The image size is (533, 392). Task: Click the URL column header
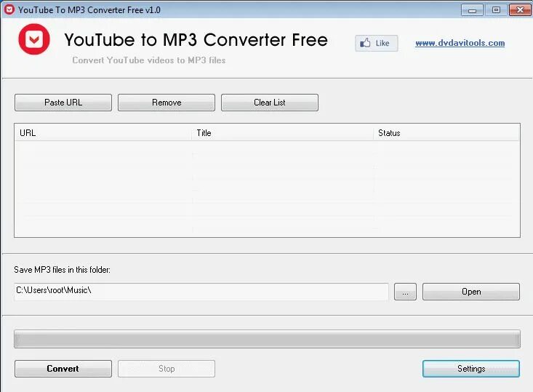tap(103, 133)
